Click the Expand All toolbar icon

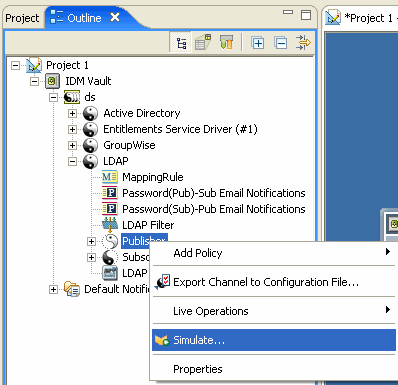click(258, 43)
